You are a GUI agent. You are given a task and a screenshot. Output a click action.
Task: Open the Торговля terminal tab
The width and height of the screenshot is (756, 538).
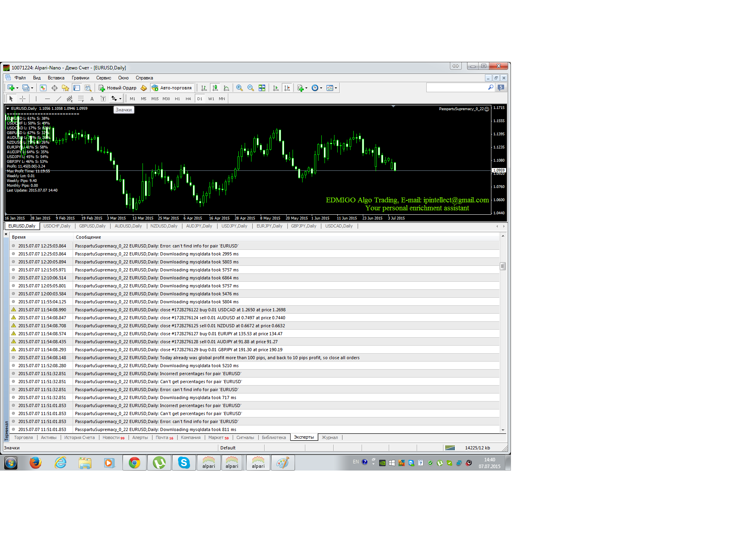pyautogui.click(x=24, y=437)
